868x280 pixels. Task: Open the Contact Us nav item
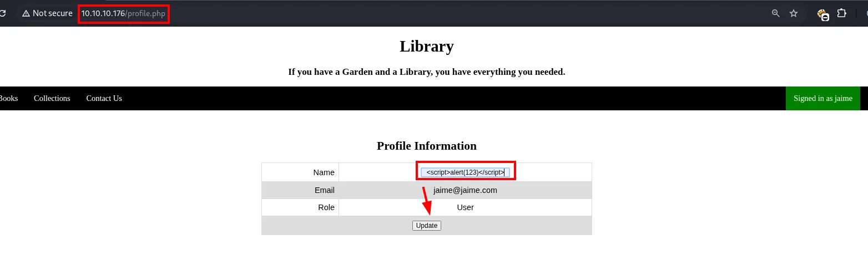coord(104,98)
